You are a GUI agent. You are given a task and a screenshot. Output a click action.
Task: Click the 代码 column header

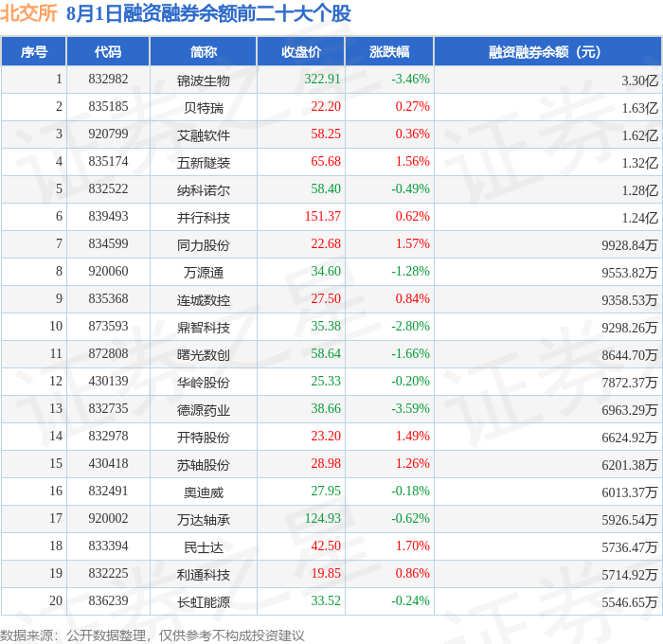point(108,51)
